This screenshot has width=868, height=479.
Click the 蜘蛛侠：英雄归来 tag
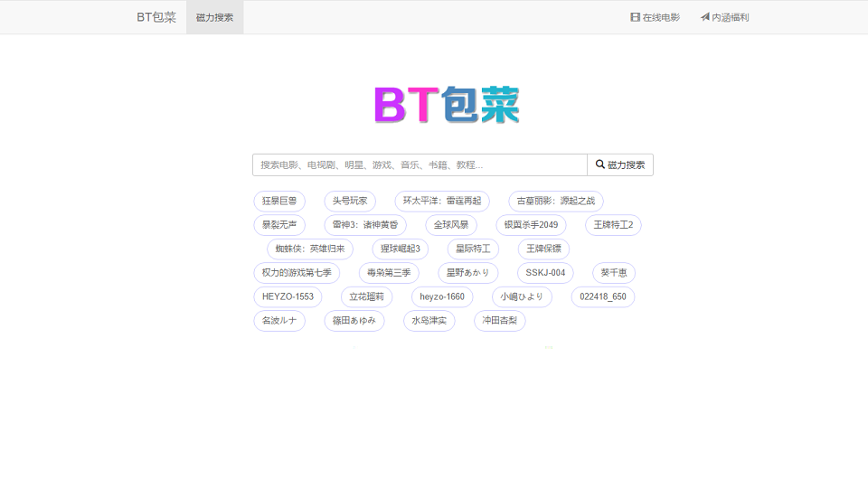(x=310, y=249)
